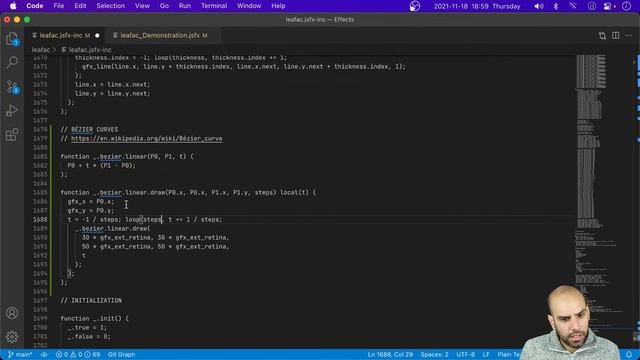Image resolution: width=640 pixels, height=360 pixels.
Task: Open the File menu
Action: pyautogui.click(x=59, y=6)
